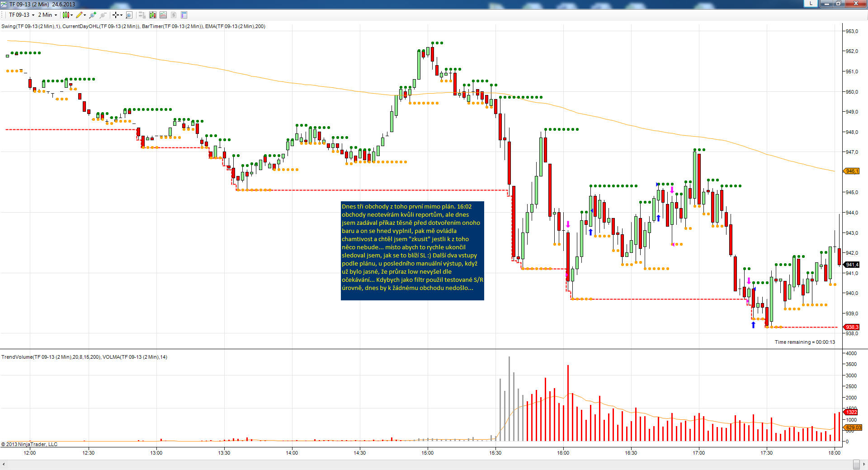Viewport: 868px width, 470px height.
Task: Click the greyed Zoom Out toolbar icon
Action: 103,15
